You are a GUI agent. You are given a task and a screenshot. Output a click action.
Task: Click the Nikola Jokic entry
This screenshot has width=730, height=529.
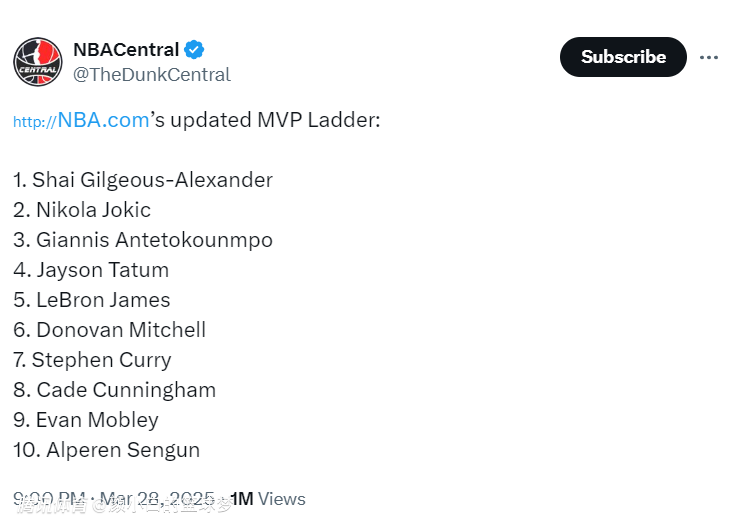click(82, 210)
